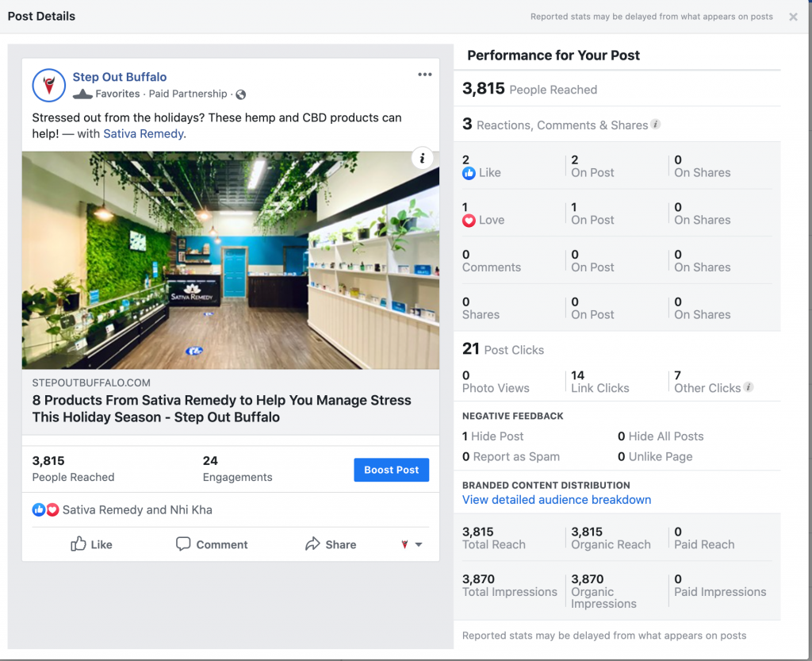The height and width of the screenshot is (661, 812).
Task: Click the '0 Shares' row label
Action: (x=481, y=308)
